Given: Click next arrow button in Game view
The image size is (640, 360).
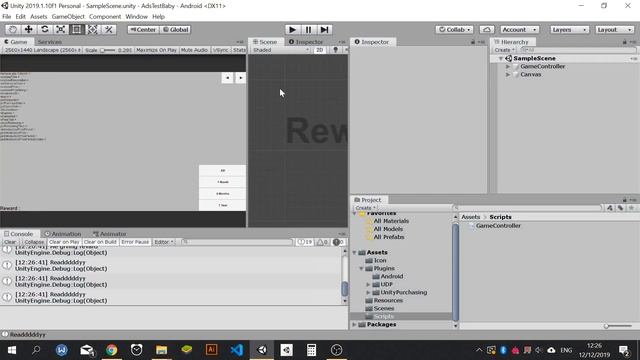Looking at the screenshot, I should (240, 78).
